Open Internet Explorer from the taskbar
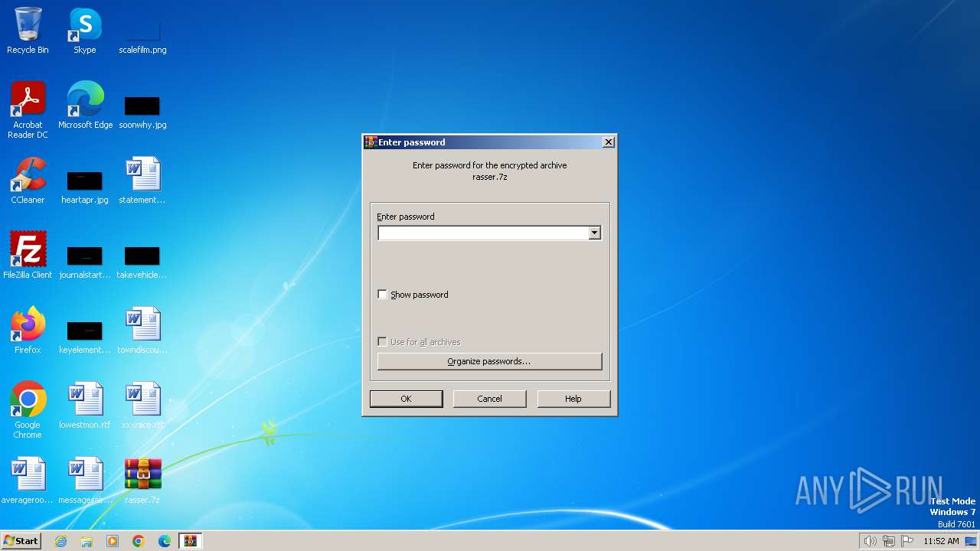This screenshot has height=551, width=980. point(60,541)
